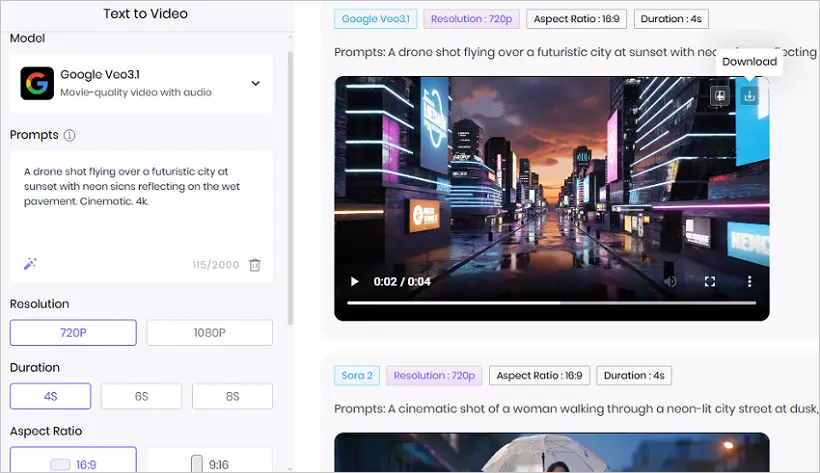Click the Google Veo3.1 tag on the first result
Viewport: 820px width, 473px height.
tap(375, 19)
